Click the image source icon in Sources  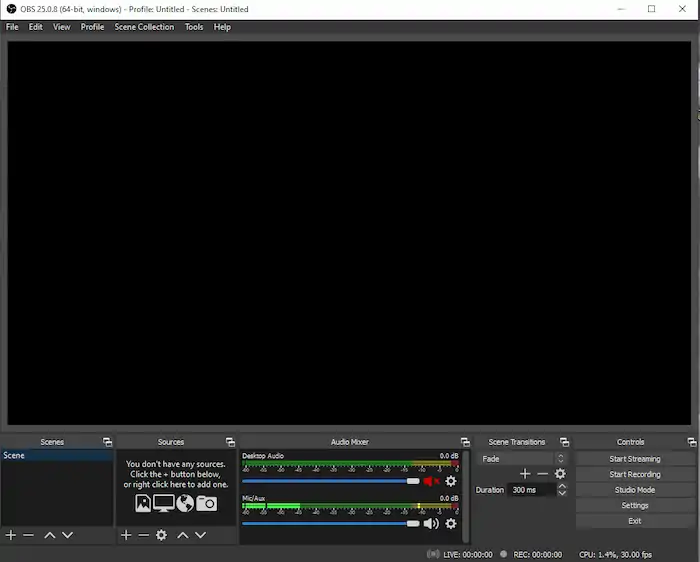click(x=143, y=504)
